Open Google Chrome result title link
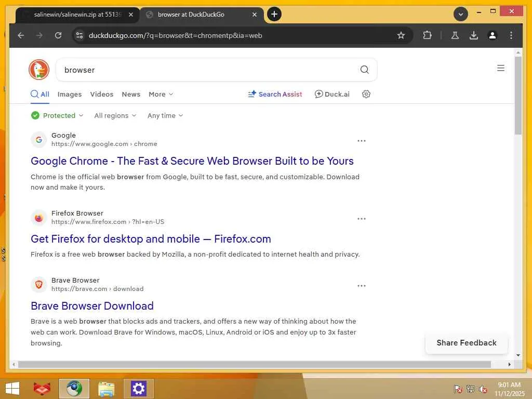The height and width of the screenshot is (399, 532). pyautogui.click(x=192, y=161)
